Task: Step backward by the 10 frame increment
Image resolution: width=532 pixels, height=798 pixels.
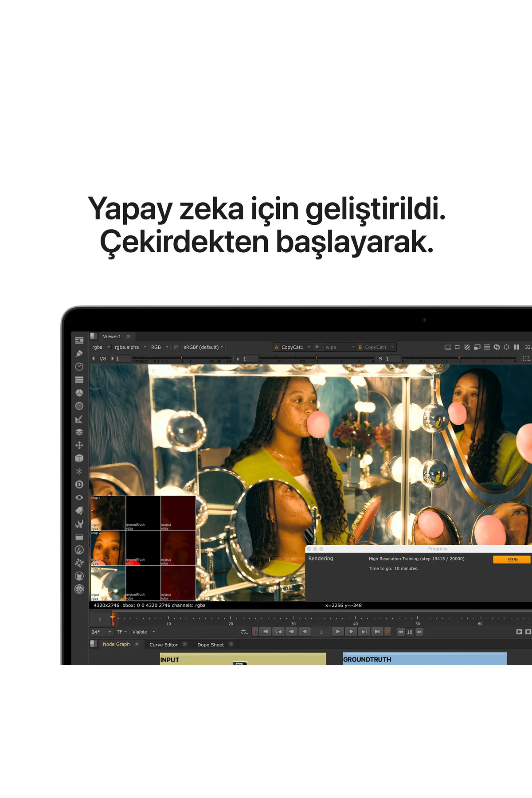Action: coord(400,632)
